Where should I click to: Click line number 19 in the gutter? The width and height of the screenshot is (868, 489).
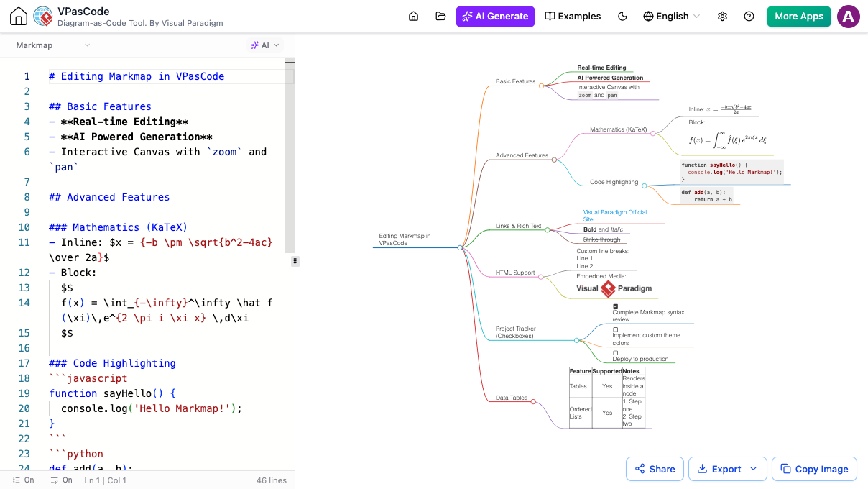click(24, 393)
